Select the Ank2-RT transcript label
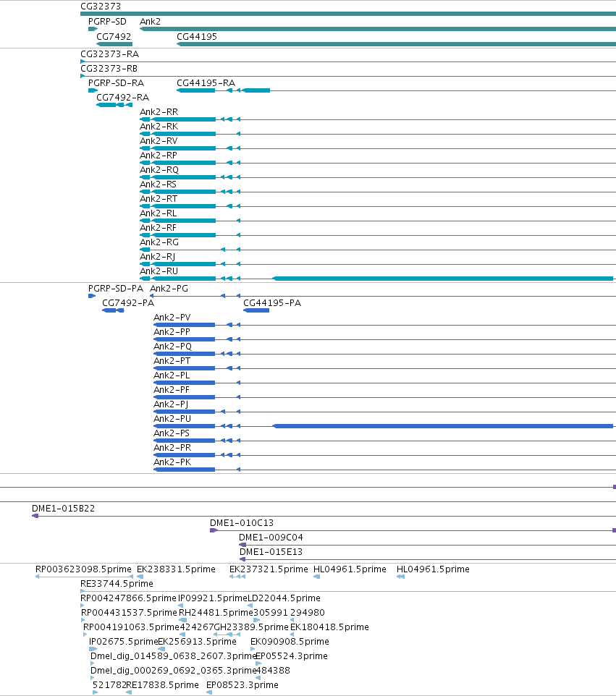616x696 pixels. pos(158,198)
